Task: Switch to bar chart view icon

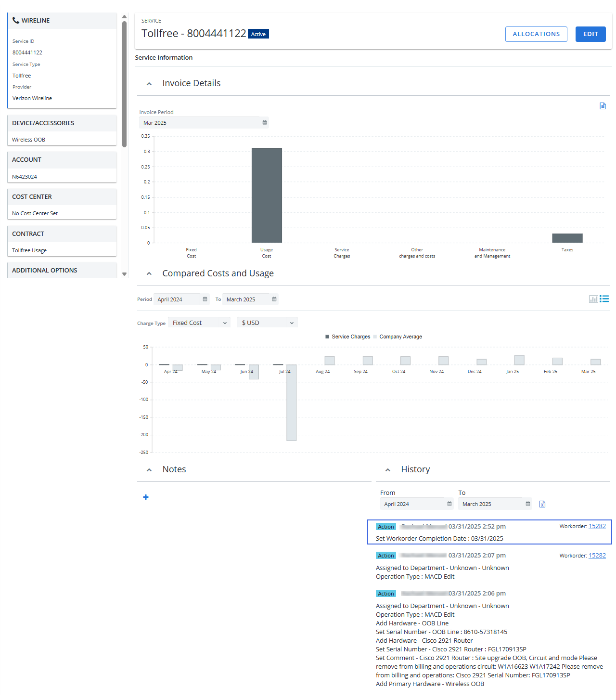Action: [x=593, y=299]
